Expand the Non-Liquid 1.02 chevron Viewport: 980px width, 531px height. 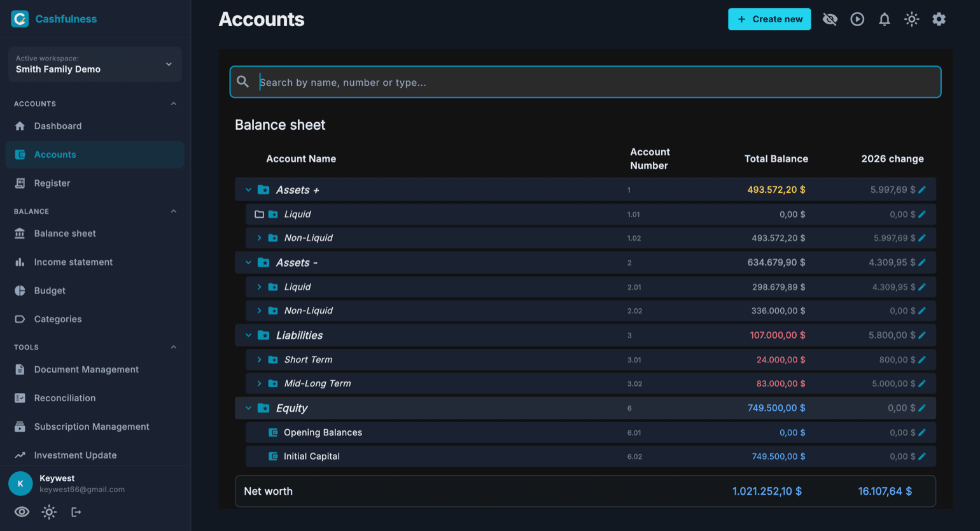pos(259,238)
